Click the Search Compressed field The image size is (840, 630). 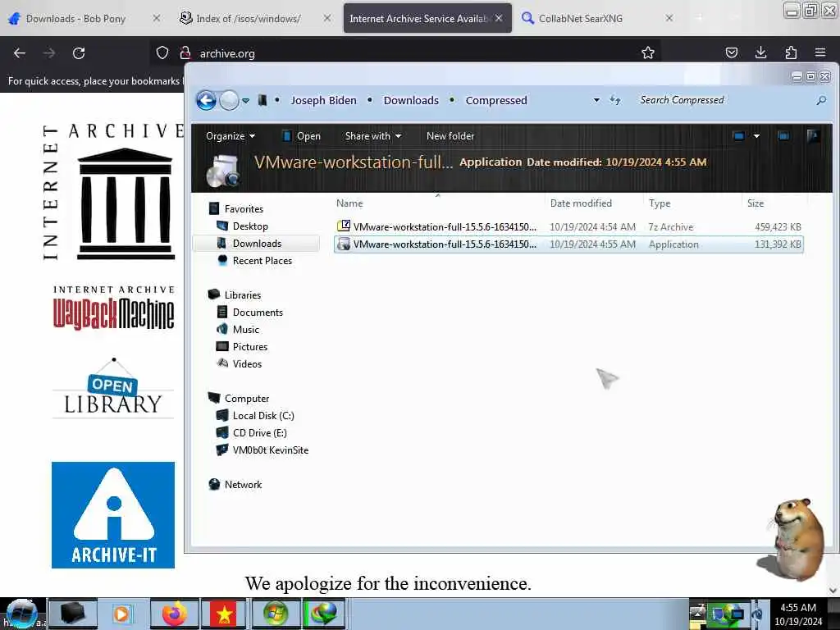[724, 100]
